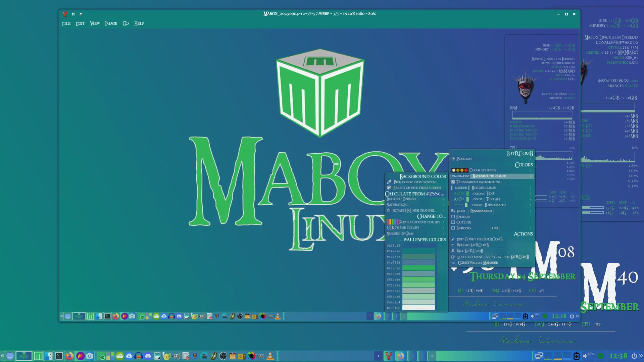Click the golden ring icon in taskbar
644x362 pixels.
[x=214, y=356]
